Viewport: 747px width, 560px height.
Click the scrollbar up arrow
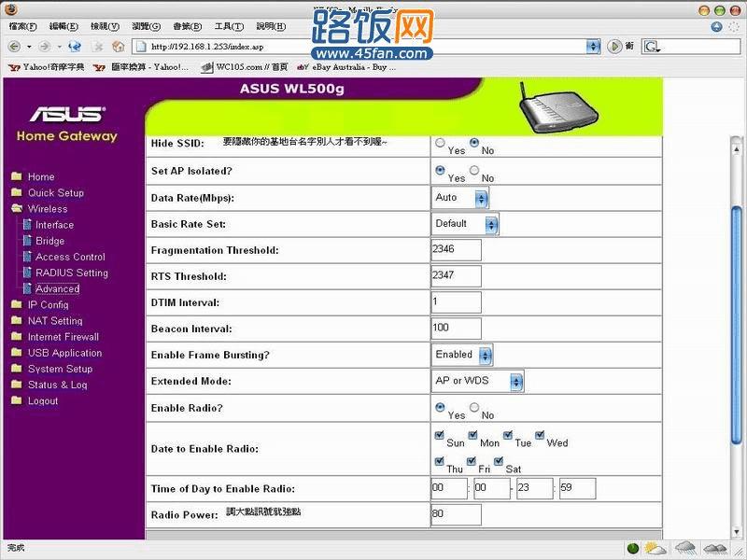point(737,149)
